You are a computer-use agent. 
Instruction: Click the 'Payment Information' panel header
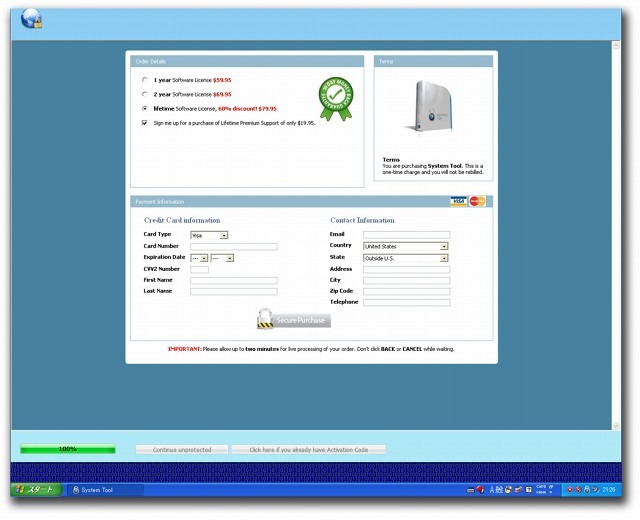point(311,202)
